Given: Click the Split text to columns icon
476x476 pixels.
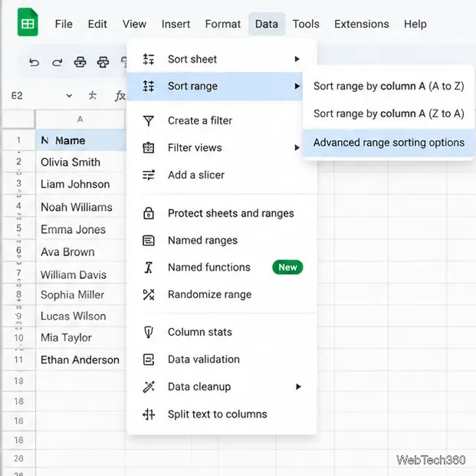Looking at the screenshot, I should tap(149, 414).
